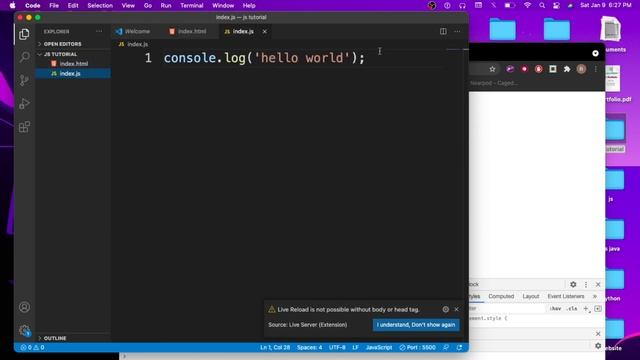Open Event Listeners tab in DevTools

click(x=565, y=296)
